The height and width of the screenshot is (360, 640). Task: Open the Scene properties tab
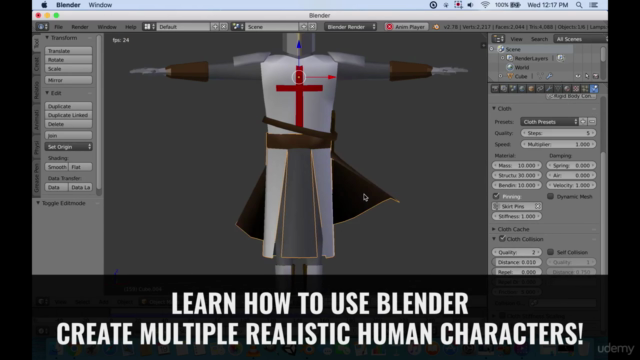pos(513,88)
